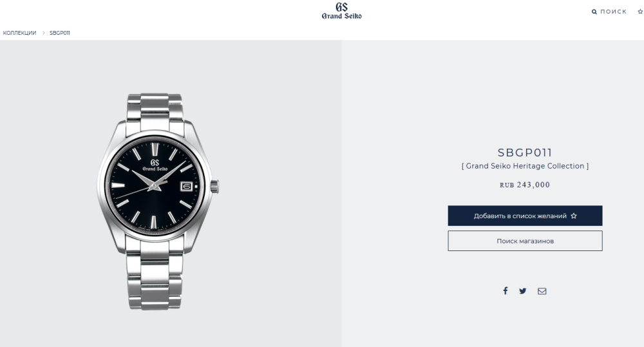Open Grand Seiko Heritage Collection link

pyautogui.click(x=525, y=166)
